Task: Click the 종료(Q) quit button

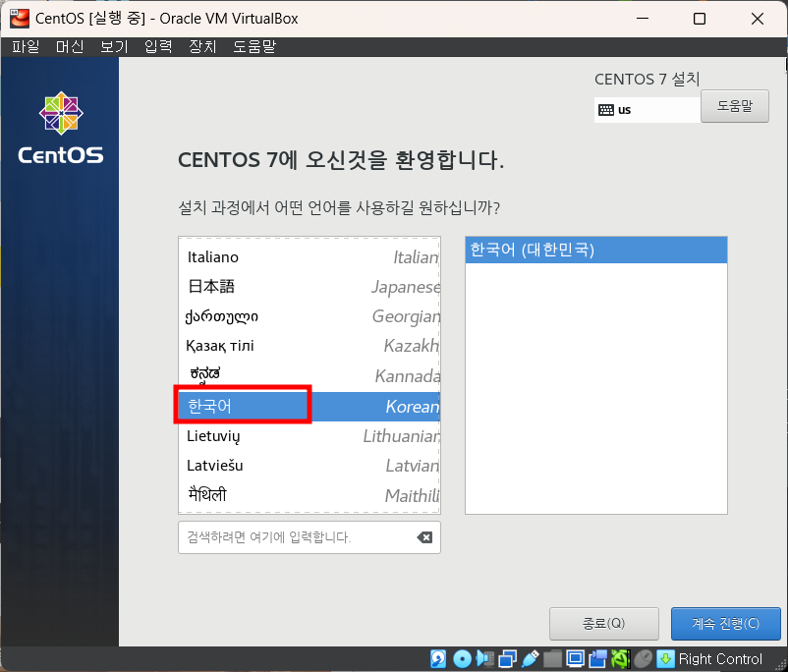Action: point(603,623)
